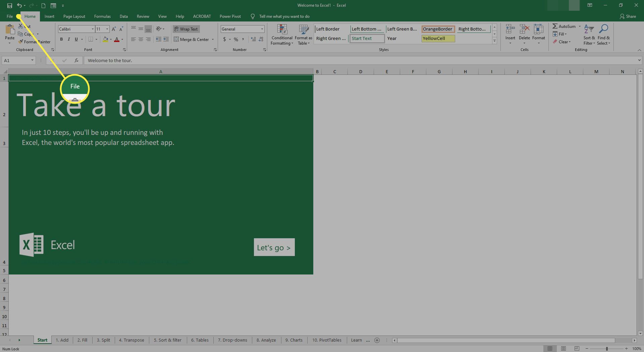Open Find & Select menu
644x352 pixels.
604,35
